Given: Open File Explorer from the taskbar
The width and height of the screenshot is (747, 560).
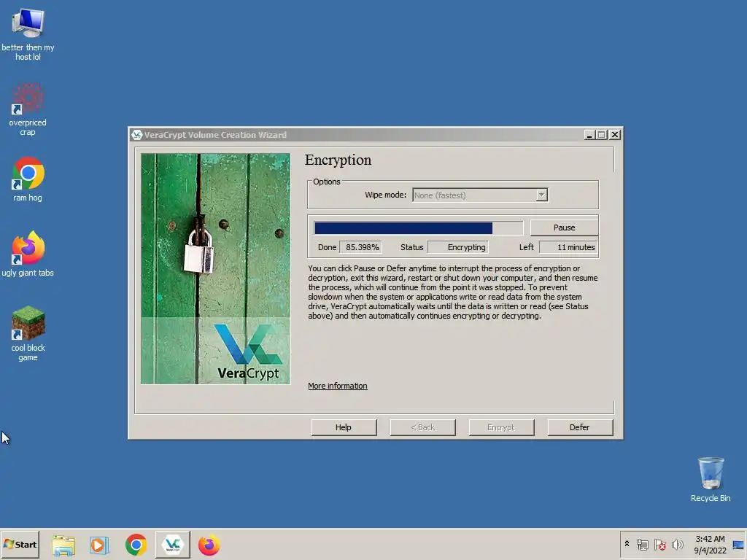Looking at the screenshot, I should coord(63,545).
